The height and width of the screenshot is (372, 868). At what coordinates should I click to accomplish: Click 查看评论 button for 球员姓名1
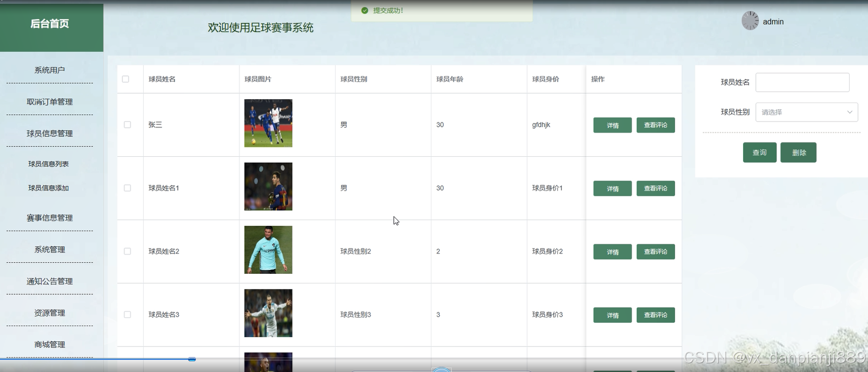click(656, 189)
